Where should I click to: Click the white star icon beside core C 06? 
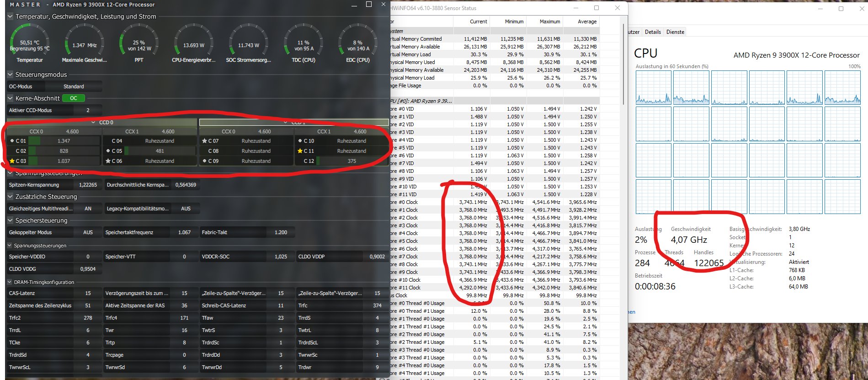click(x=108, y=161)
